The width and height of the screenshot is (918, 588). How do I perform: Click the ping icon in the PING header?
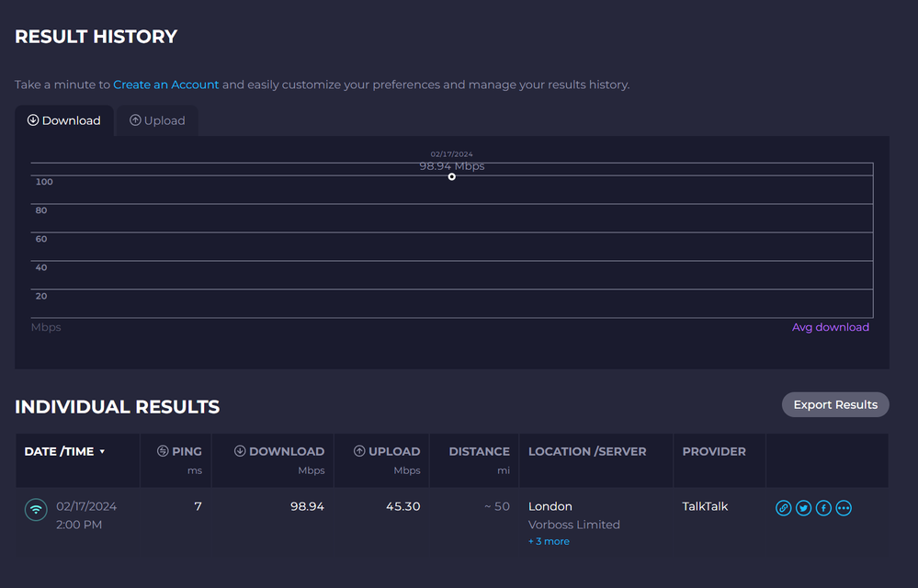[x=163, y=451]
